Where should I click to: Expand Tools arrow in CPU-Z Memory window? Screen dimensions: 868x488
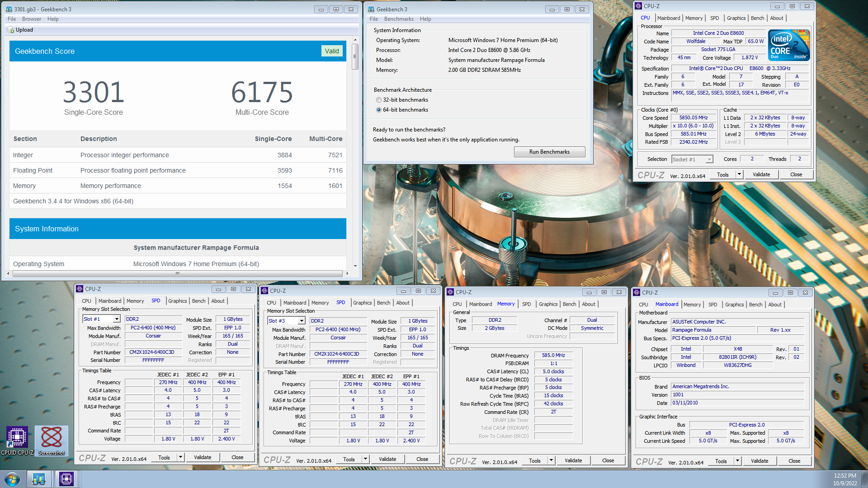point(551,460)
